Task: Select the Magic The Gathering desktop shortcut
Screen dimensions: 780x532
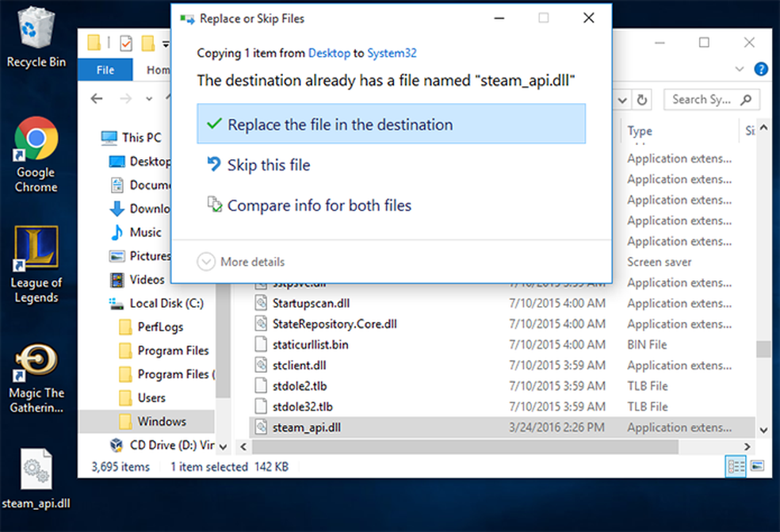Action: click(36, 378)
